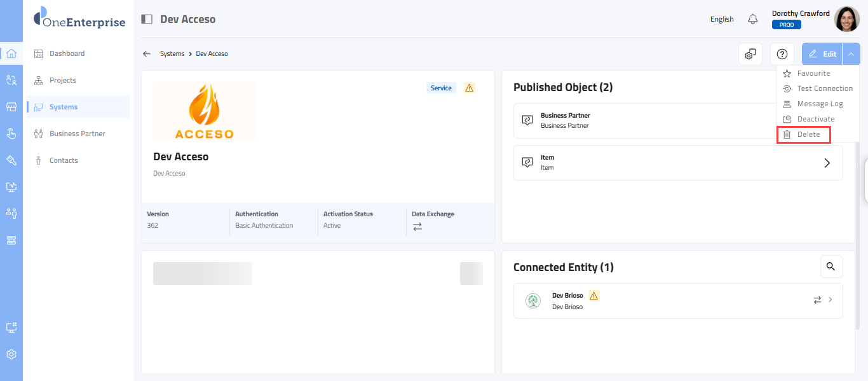
Task: Expand the Dev Brioso connected entity chevron
Action: click(830, 300)
